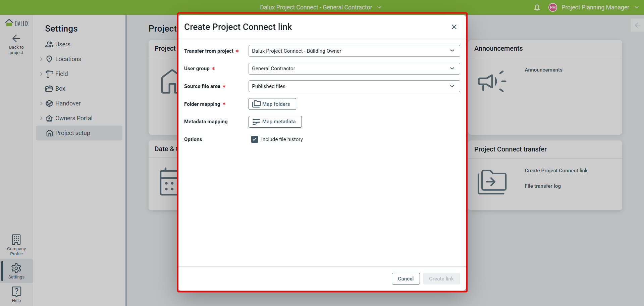Viewport: 644px width, 306px height.
Task: Click the Announcements megaphone icon
Action: [492, 81]
